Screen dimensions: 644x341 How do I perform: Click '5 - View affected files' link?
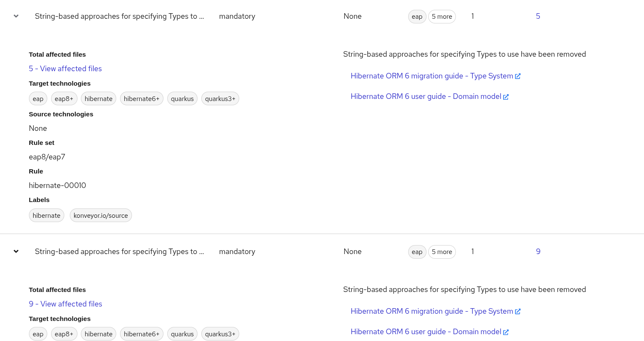tap(65, 69)
